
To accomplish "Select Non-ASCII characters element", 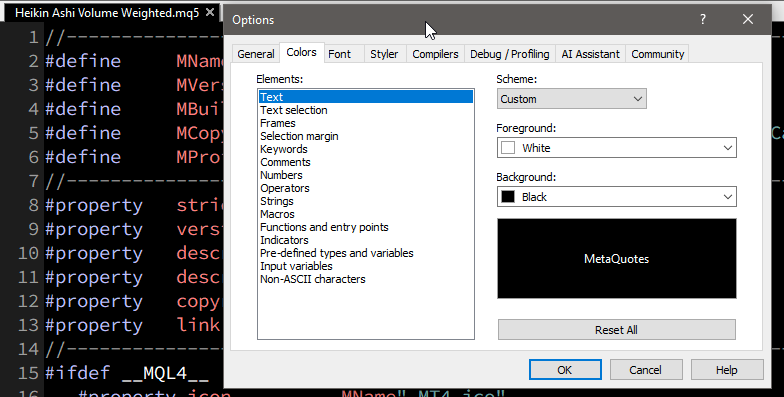I will pos(366,279).
